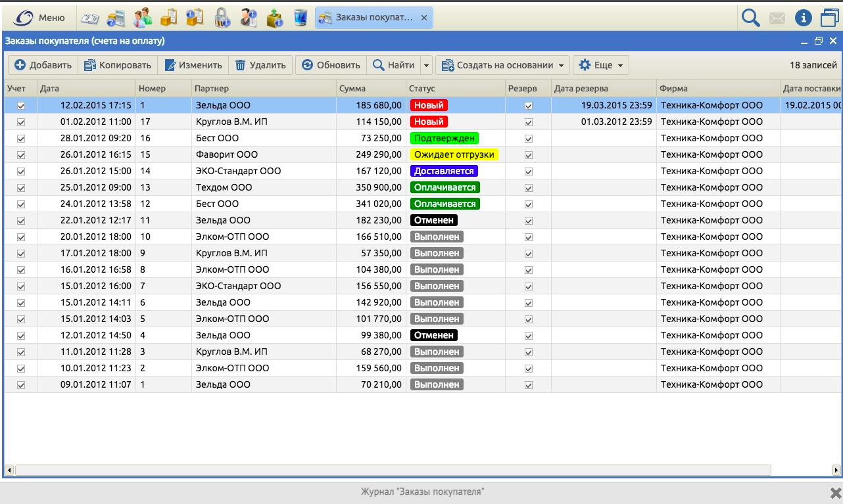Viewport: 843px width, 504px height.
Task: Toggle Резерв checkbox for order number 11
Action: coord(529,221)
